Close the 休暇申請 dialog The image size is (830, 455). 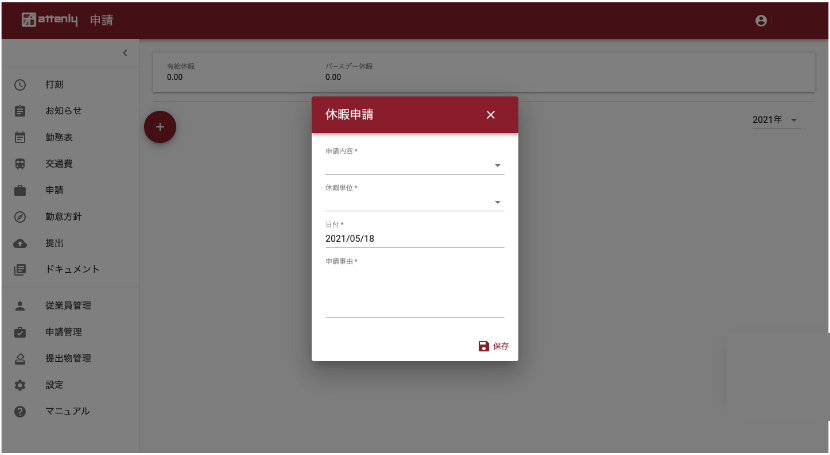coord(491,115)
